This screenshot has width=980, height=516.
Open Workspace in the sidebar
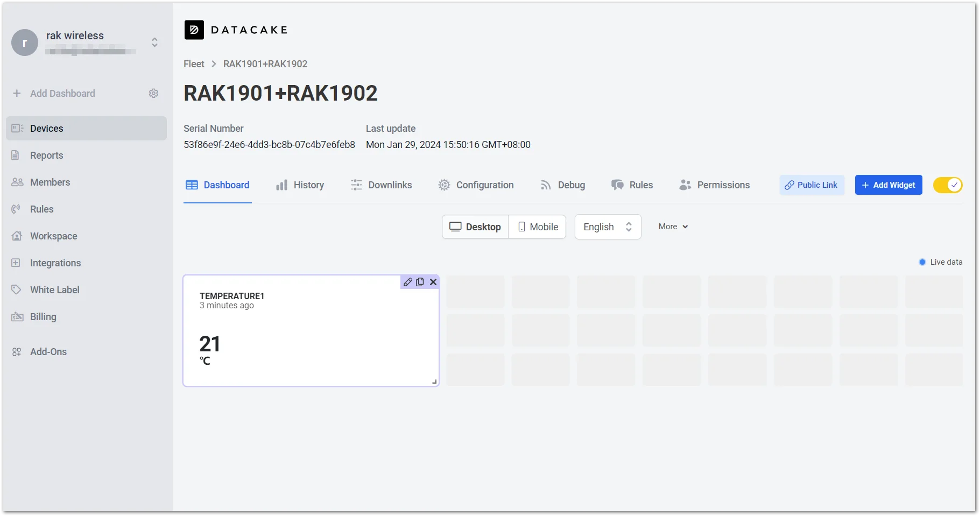point(86,236)
